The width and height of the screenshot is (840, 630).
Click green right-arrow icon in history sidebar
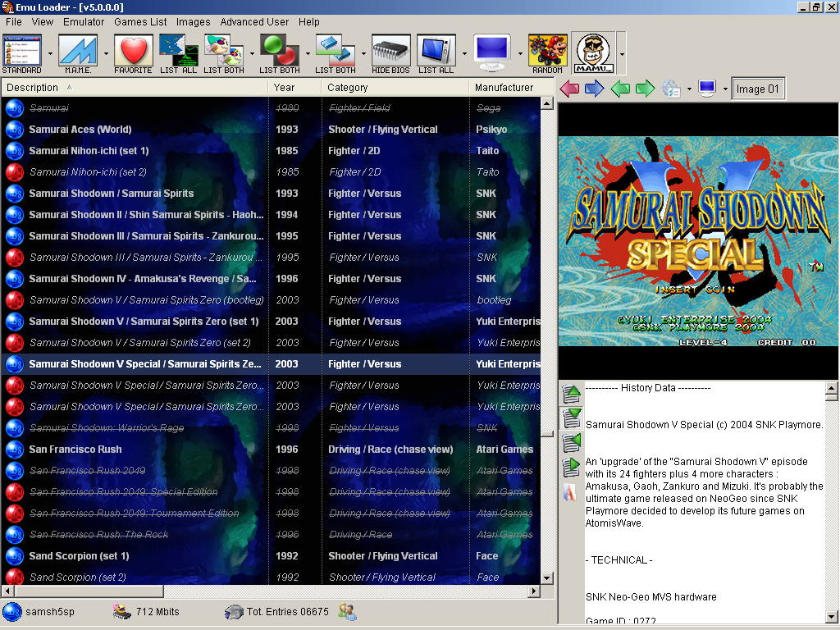(572, 467)
